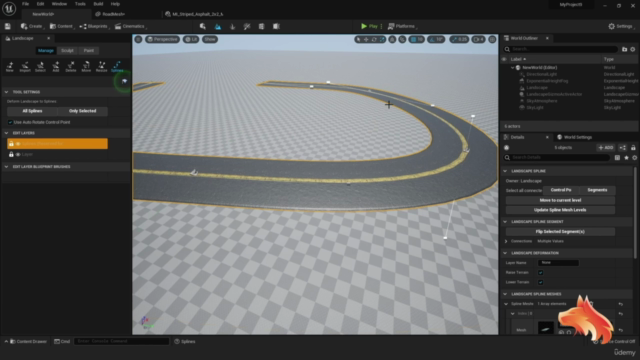Select the New landscape tool
Image resolution: width=640 pixels, height=360 pixels.
10,67
